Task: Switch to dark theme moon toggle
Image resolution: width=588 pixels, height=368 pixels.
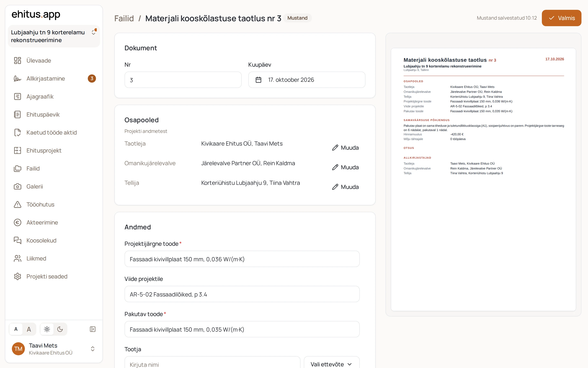Action: pyautogui.click(x=60, y=329)
